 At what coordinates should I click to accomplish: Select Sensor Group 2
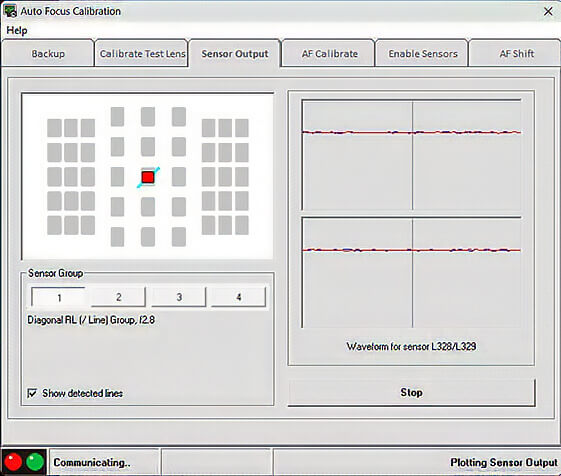118,297
